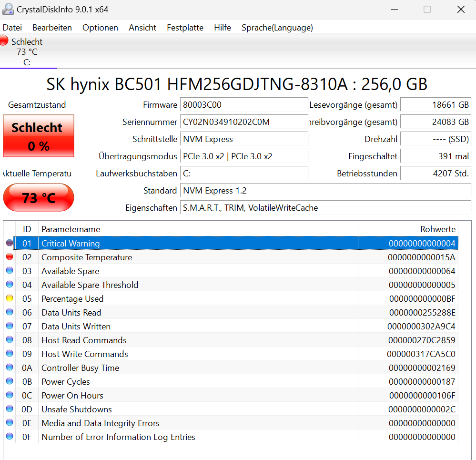Open the Optionen menu

(100, 28)
